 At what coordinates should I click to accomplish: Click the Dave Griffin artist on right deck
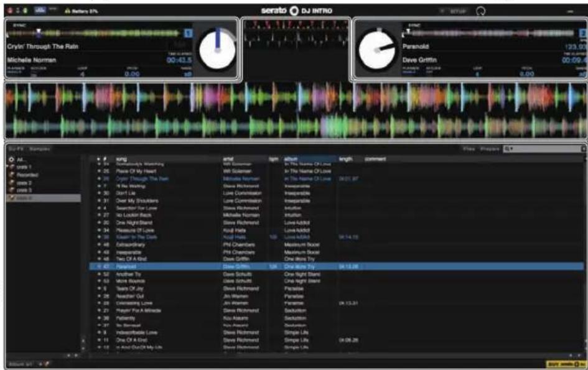pos(419,60)
